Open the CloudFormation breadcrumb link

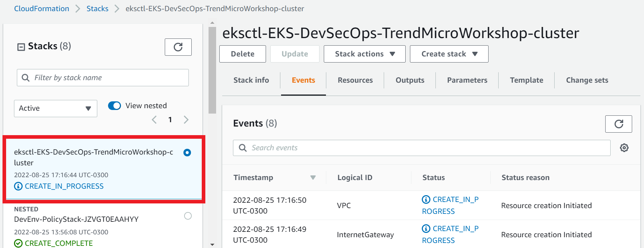(x=42, y=9)
